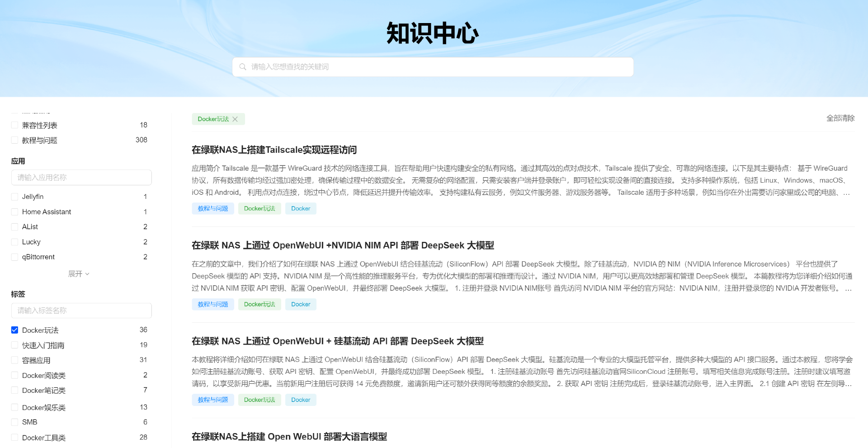Click Docker tag under Tailscale article
The image size is (868, 448).
(x=301, y=208)
